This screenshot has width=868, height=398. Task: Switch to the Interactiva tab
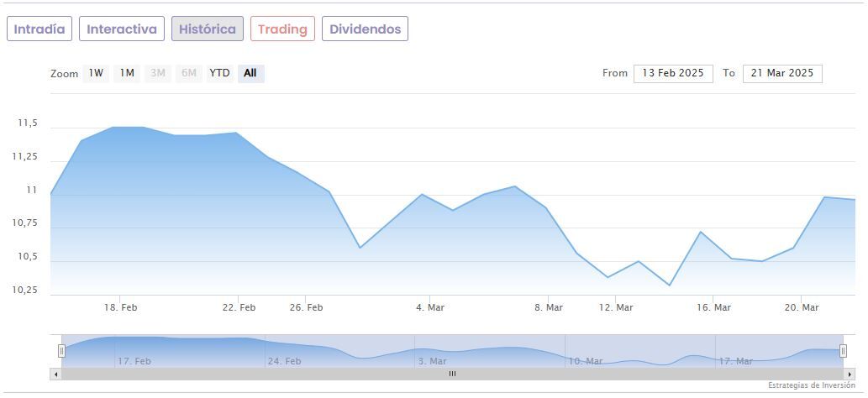(122, 29)
